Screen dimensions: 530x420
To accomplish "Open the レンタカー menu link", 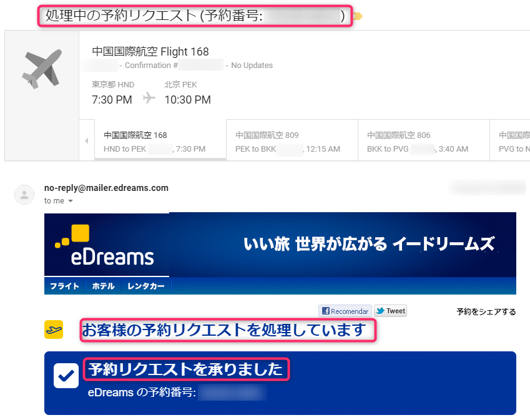I will click(145, 286).
